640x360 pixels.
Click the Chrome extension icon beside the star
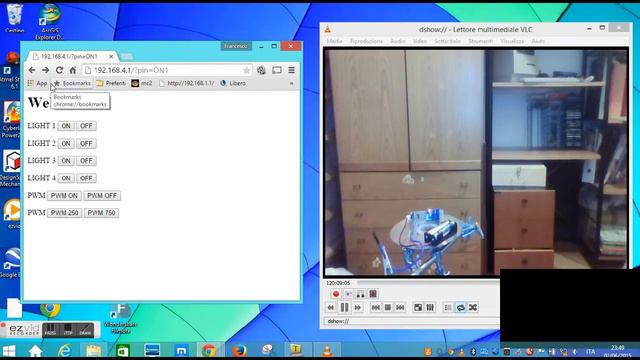(261, 70)
